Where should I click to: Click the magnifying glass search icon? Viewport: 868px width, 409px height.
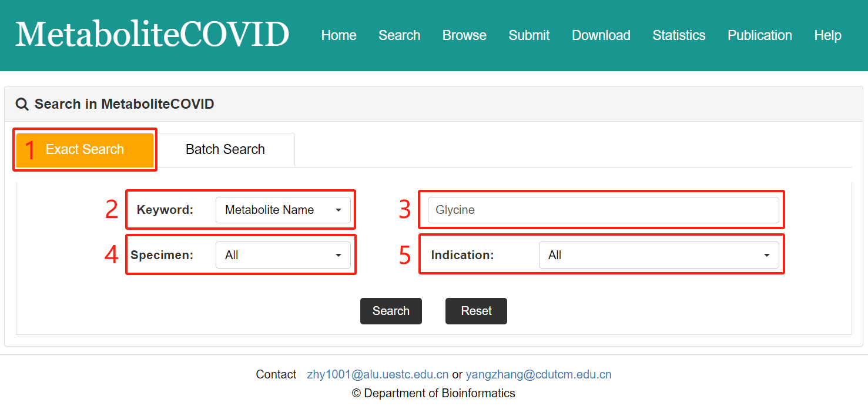click(22, 105)
